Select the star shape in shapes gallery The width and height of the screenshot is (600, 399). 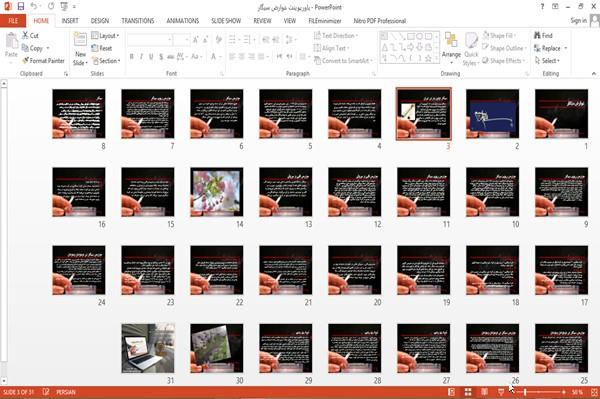(x=429, y=59)
